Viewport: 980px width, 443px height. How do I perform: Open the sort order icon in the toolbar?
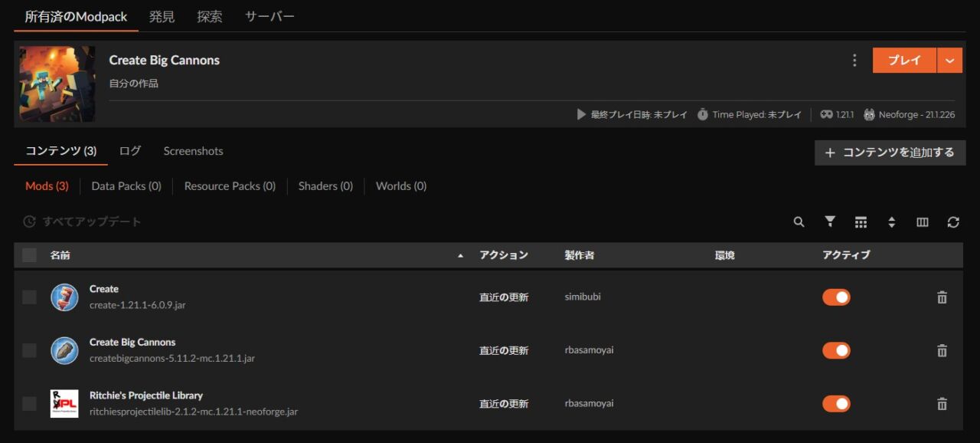(x=891, y=221)
